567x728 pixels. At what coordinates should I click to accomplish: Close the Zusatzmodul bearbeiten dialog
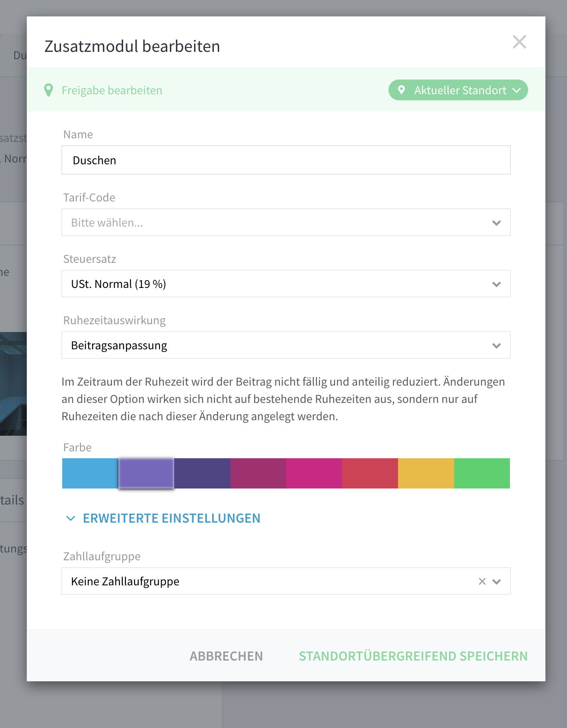coord(519,42)
